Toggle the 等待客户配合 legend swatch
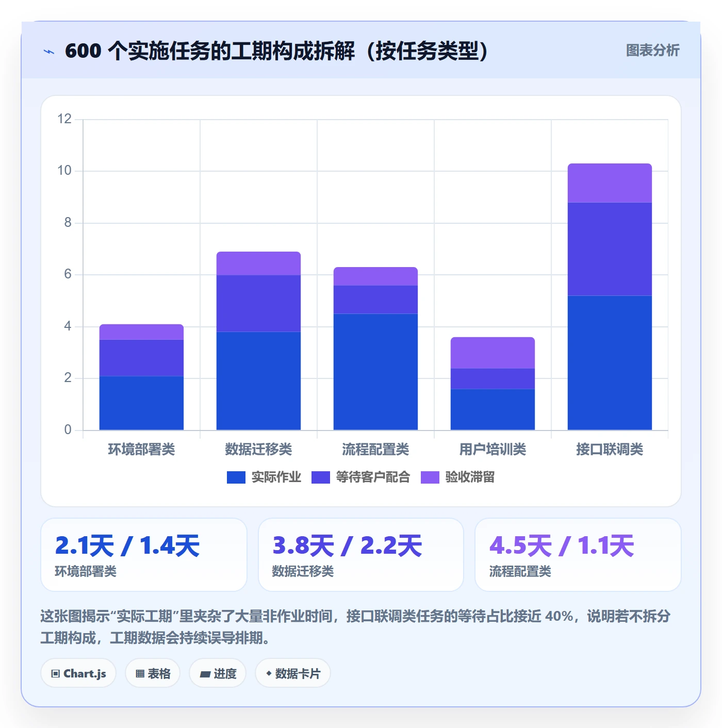 click(x=320, y=477)
